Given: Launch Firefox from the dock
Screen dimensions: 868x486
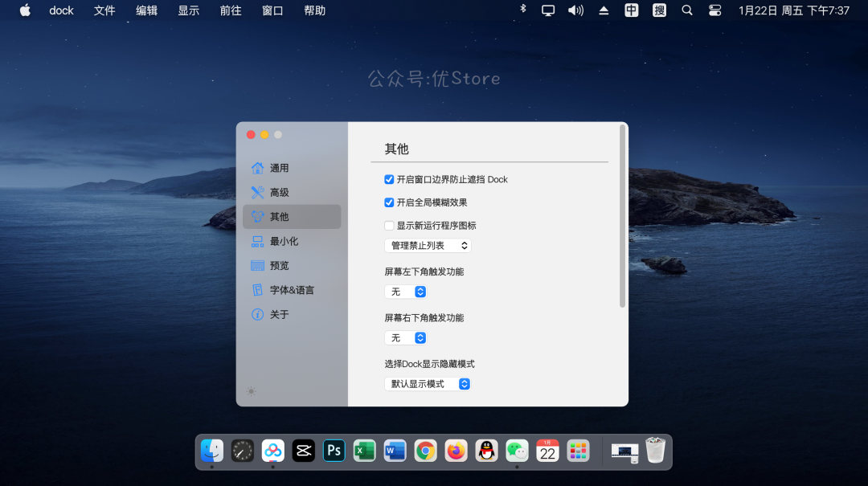Looking at the screenshot, I should pyautogui.click(x=456, y=451).
